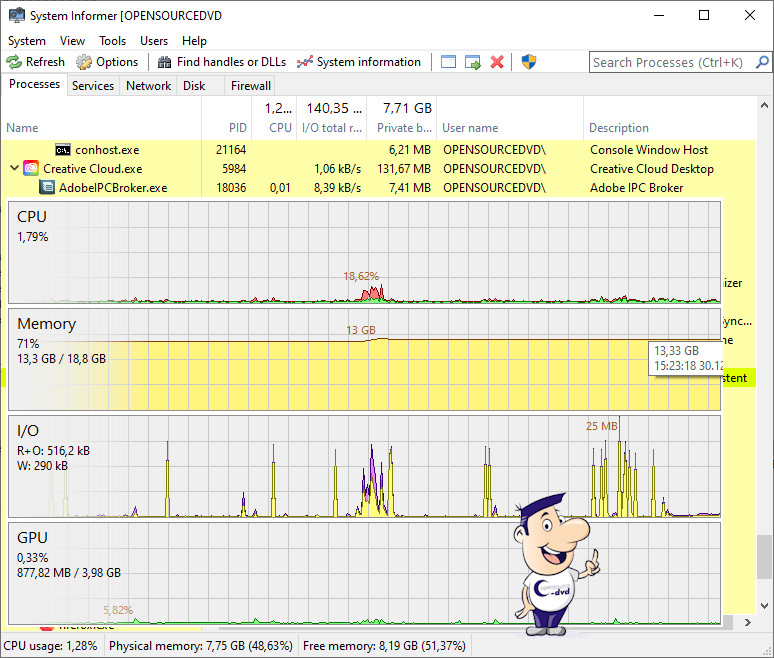Switch to the Firewall tab
The width and height of the screenshot is (774, 658).
tap(251, 86)
